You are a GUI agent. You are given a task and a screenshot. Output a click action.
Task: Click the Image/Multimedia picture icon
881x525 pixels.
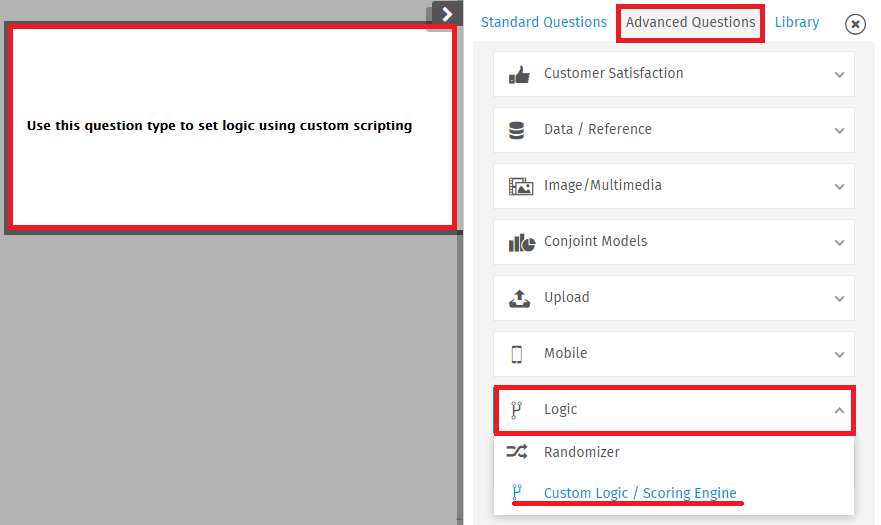[520, 186]
